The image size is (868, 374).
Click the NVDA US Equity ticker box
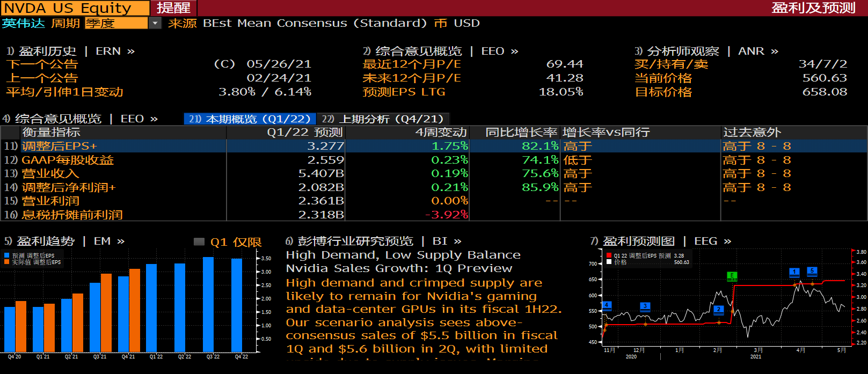coord(75,8)
